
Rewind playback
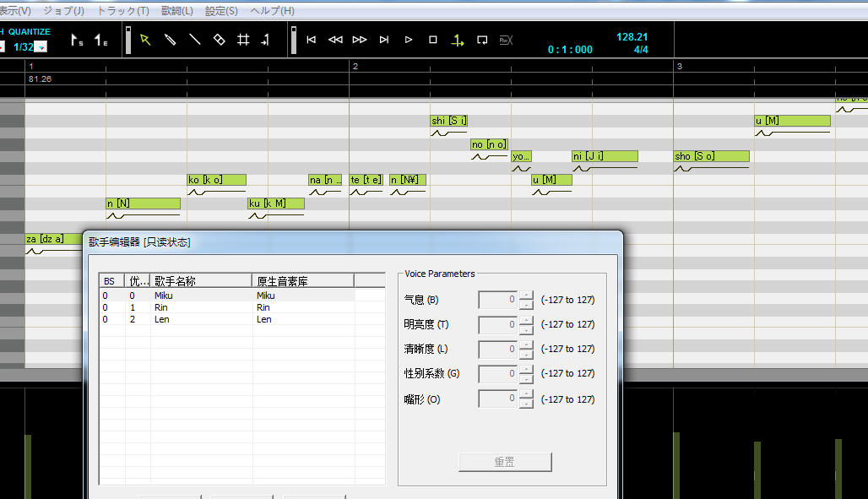point(335,40)
